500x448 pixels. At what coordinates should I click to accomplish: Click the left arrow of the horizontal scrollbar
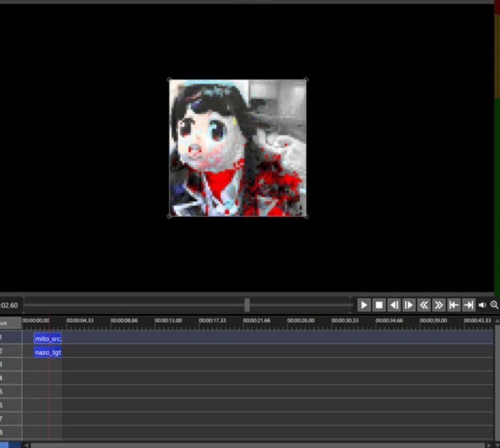tap(26, 445)
